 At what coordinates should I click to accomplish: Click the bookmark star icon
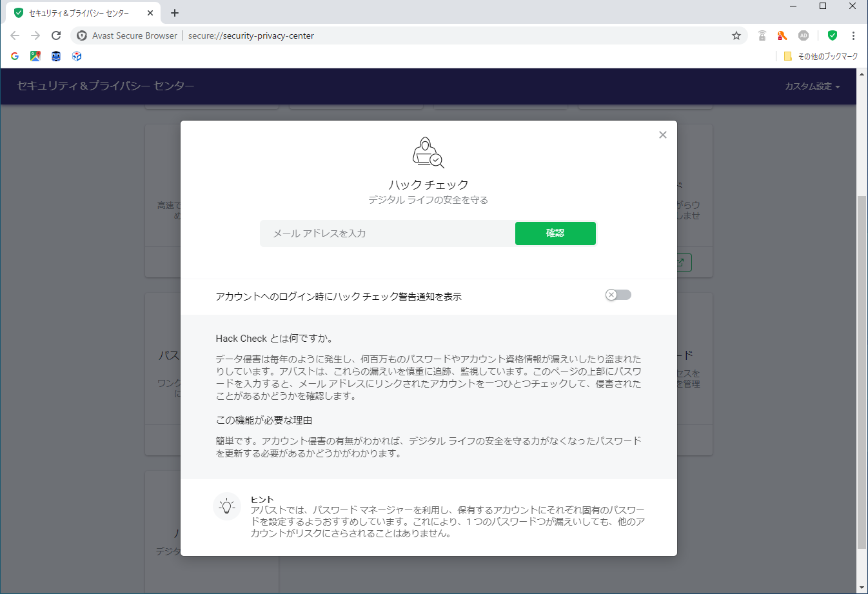coord(736,35)
